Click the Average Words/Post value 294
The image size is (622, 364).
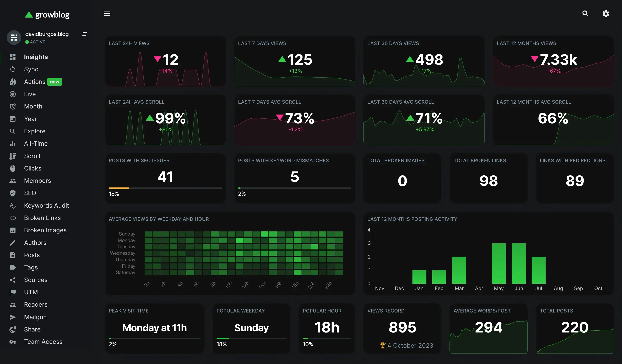click(489, 327)
